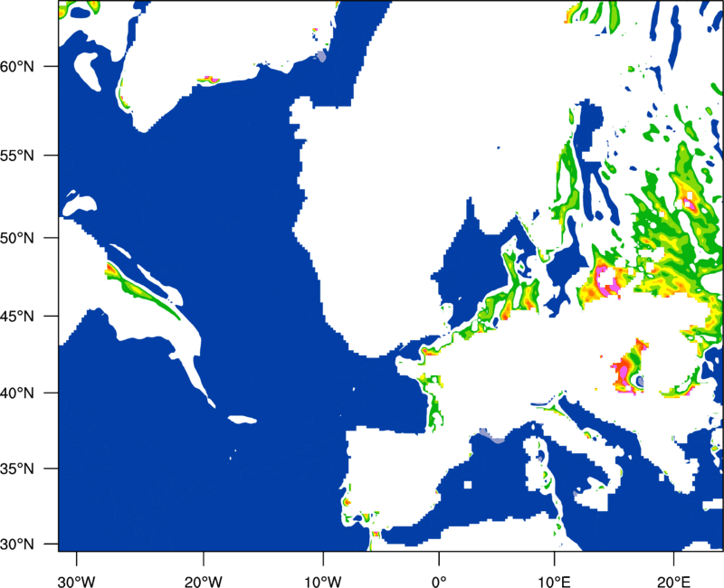Click the 20°W longitude label

tap(203, 581)
